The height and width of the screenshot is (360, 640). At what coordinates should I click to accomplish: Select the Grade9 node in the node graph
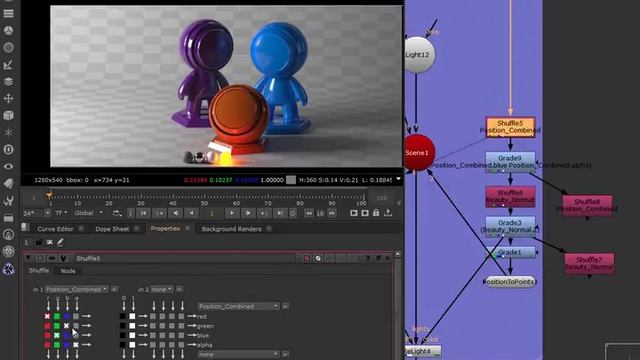click(x=510, y=162)
